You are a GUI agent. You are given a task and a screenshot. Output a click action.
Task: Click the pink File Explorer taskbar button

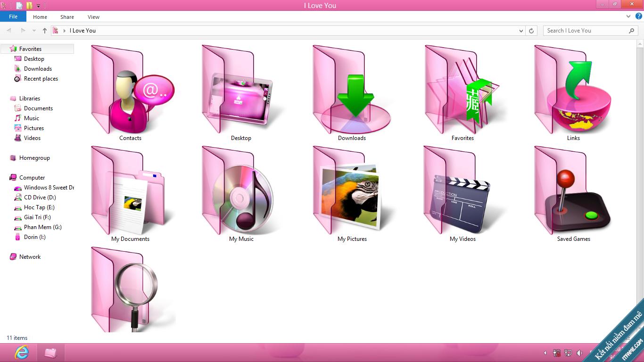(x=50, y=353)
